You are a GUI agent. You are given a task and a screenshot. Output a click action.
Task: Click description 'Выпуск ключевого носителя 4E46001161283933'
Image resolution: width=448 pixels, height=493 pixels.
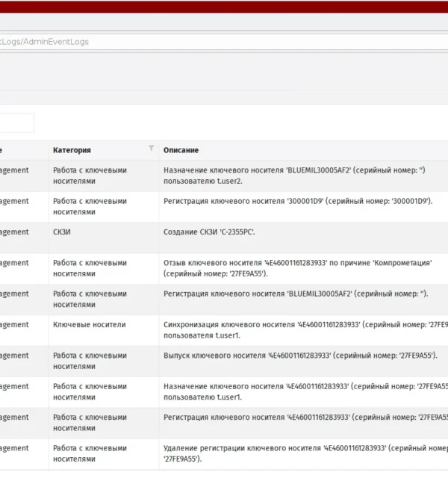(x=300, y=356)
